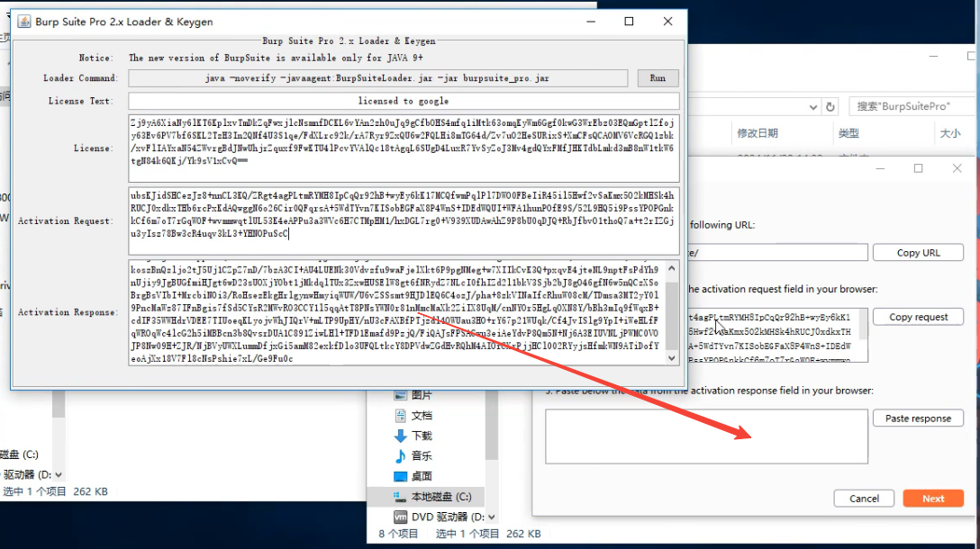
Task: Open the Music (音乐) folder in Explorer
Action: 422,456
